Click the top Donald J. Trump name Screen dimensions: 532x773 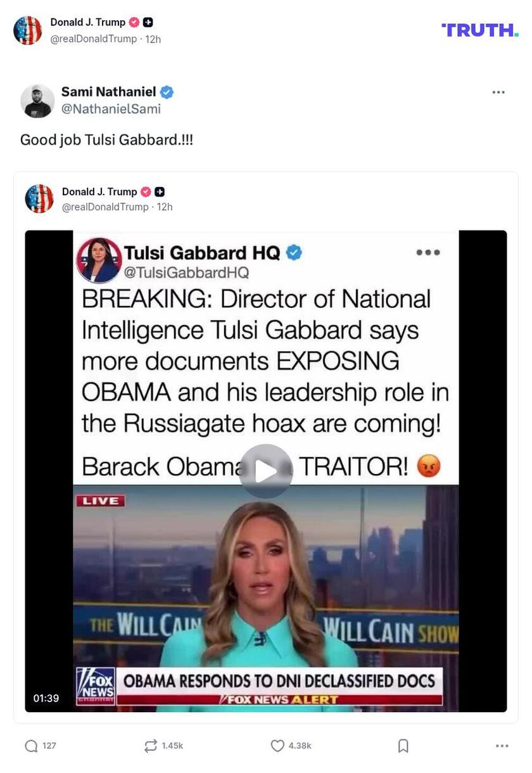pyautogui.click(x=88, y=22)
